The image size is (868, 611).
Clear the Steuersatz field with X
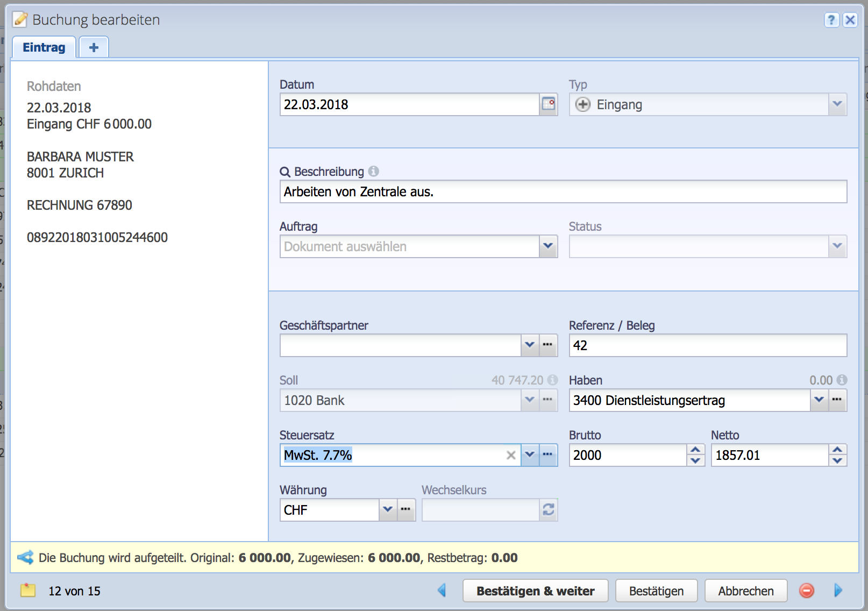point(511,455)
